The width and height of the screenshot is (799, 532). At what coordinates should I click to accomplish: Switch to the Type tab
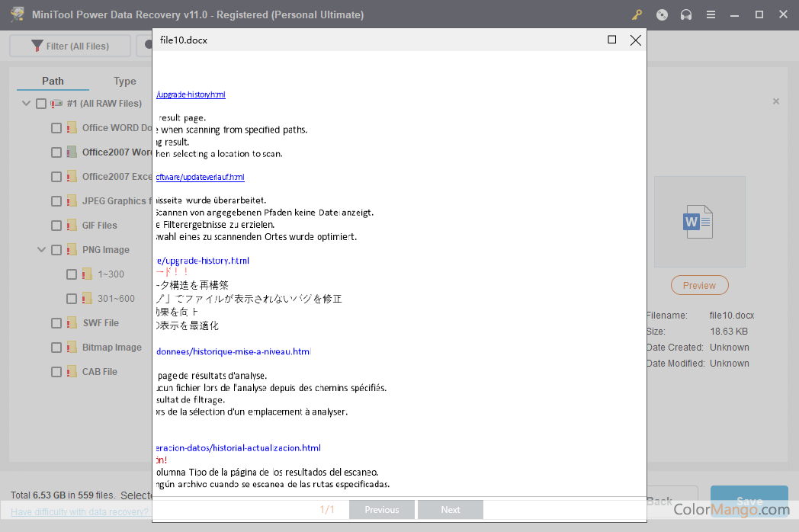point(125,82)
